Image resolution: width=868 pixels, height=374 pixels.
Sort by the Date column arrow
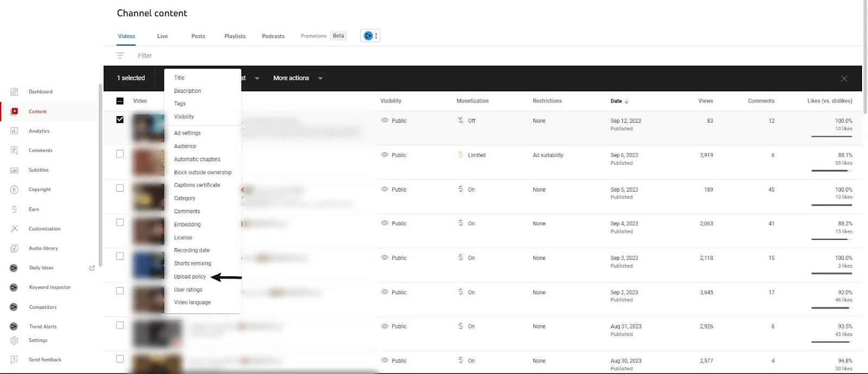tap(627, 101)
